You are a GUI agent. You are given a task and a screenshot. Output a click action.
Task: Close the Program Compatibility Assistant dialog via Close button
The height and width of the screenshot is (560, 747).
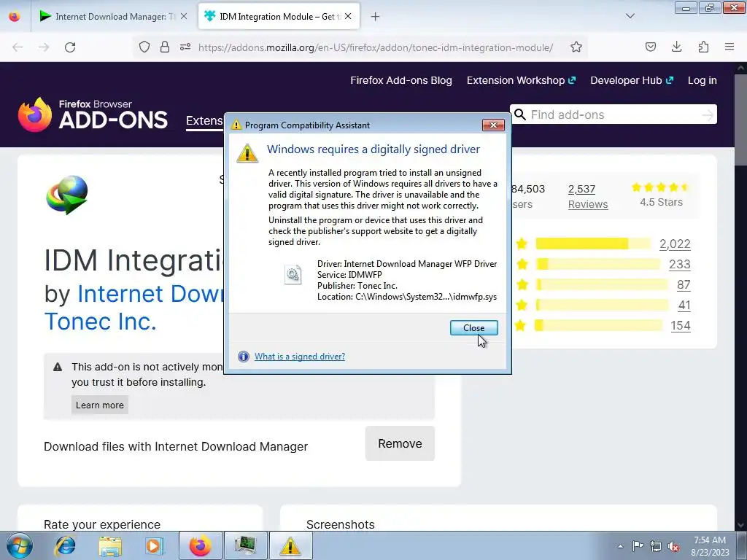pos(473,327)
